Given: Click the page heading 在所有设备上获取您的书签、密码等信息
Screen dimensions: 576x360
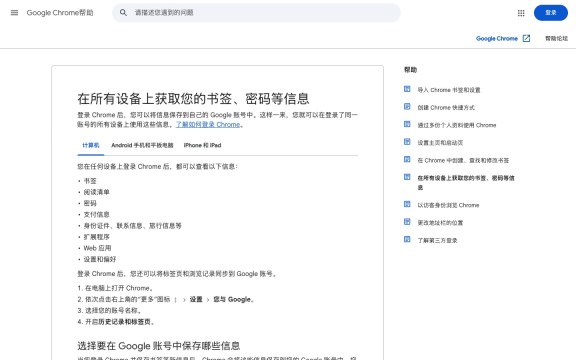Looking at the screenshot, I should click(193, 99).
